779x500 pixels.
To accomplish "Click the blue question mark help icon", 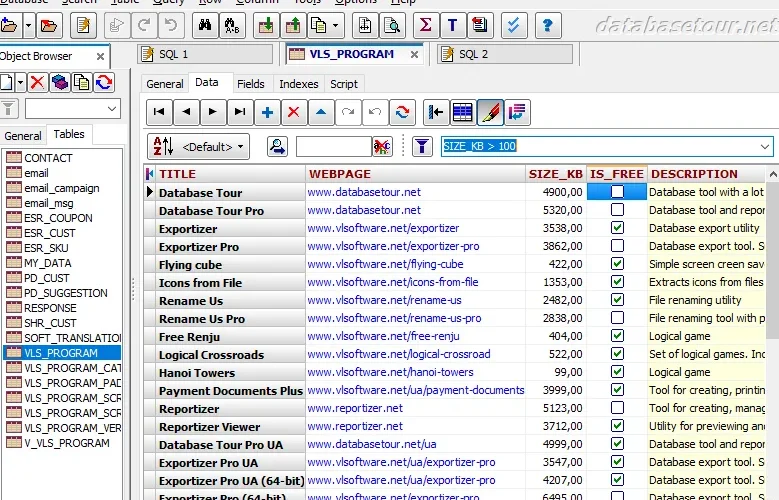I will 547,25.
